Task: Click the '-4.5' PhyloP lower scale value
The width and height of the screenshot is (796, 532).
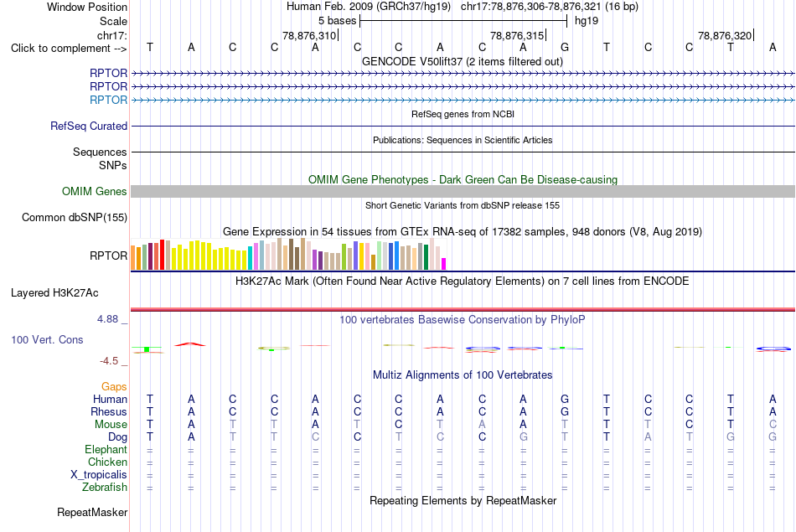Action: (x=109, y=361)
